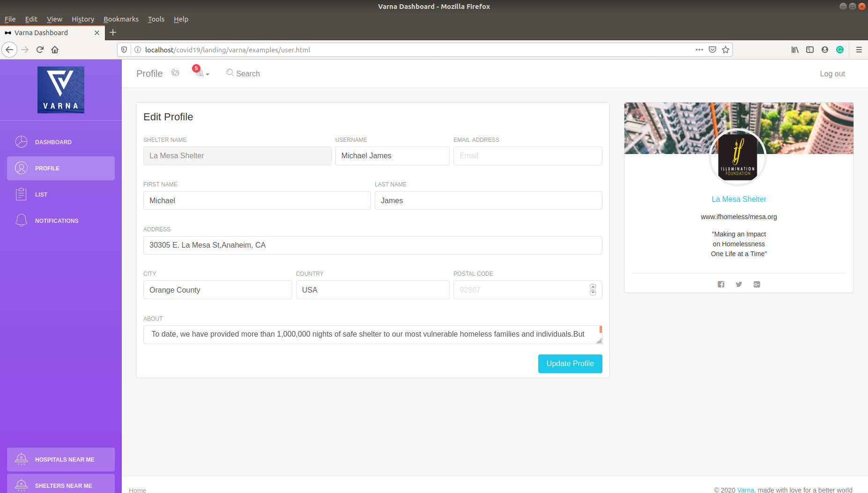Log out of the dashboard
The height and width of the screenshot is (493, 868).
point(832,74)
